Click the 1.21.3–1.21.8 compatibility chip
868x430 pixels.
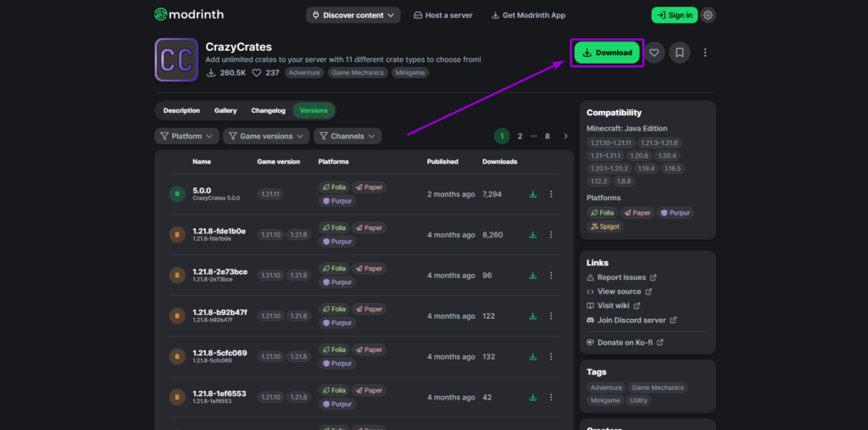[x=659, y=143]
